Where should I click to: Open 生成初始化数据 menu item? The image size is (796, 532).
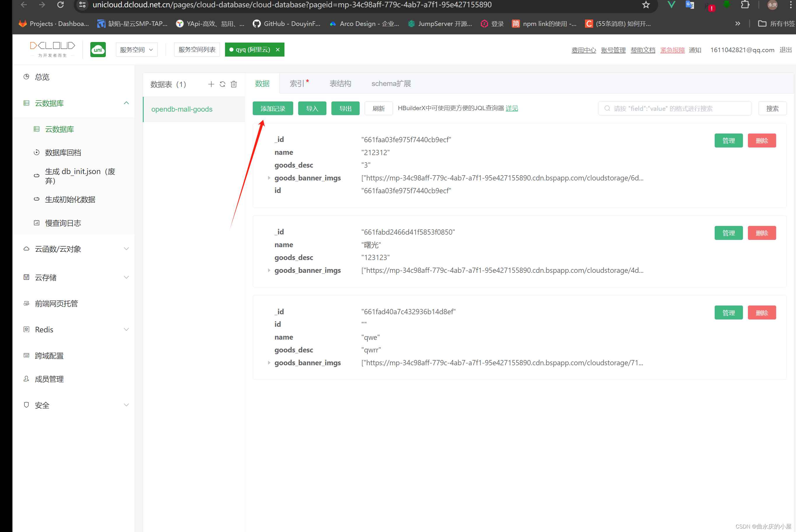74,199
